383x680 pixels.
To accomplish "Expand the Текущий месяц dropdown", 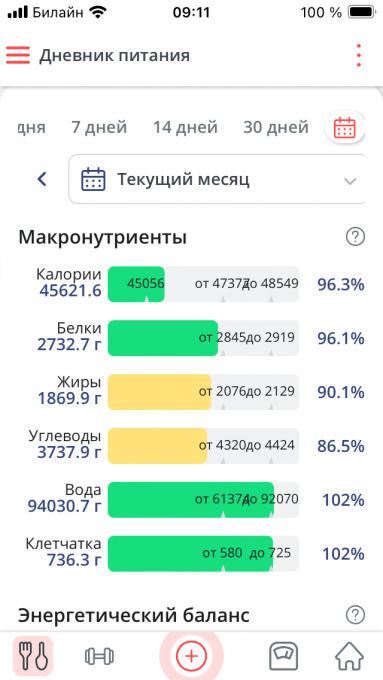I will click(x=217, y=179).
